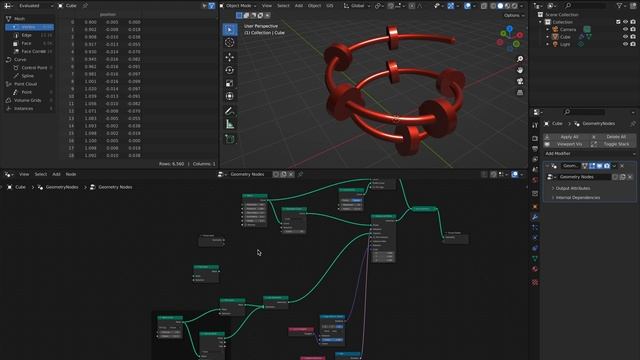Open node editor Add menu
Screen dimensions: 640x360
tap(56, 174)
